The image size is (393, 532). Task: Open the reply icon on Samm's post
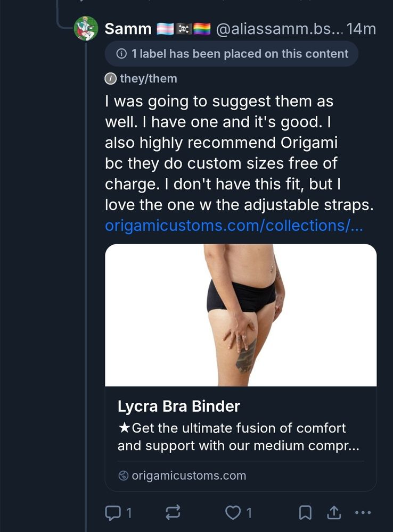(x=113, y=512)
